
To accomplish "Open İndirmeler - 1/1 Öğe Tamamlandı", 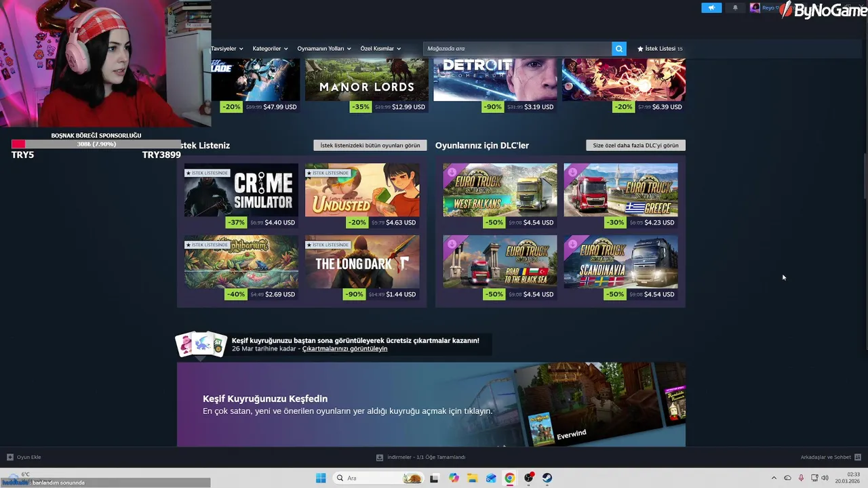I will point(420,457).
